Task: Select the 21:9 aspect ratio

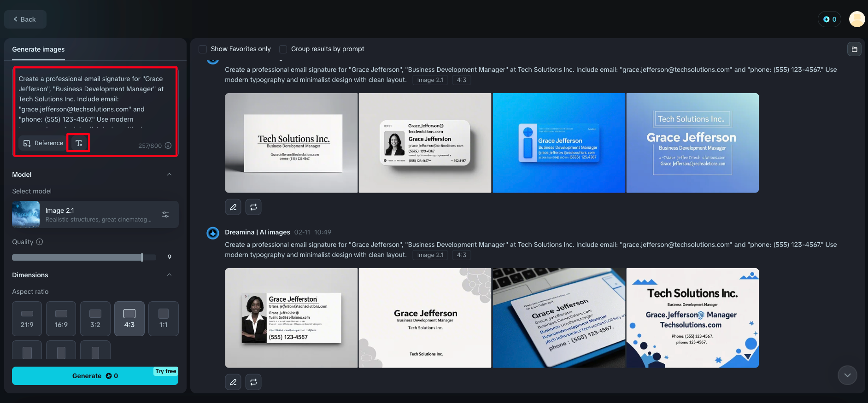Action: [27, 319]
